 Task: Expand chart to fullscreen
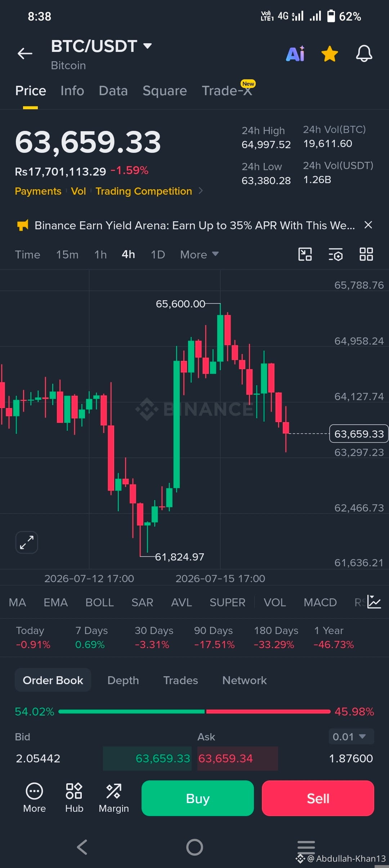(27, 542)
